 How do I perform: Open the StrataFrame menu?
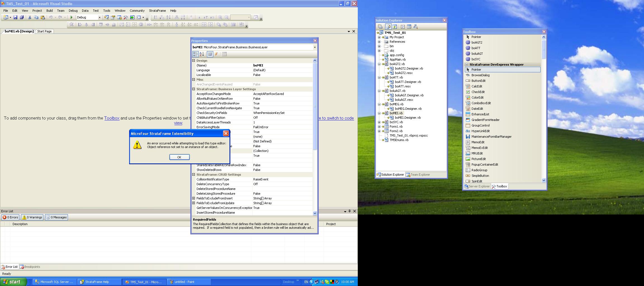(x=157, y=11)
